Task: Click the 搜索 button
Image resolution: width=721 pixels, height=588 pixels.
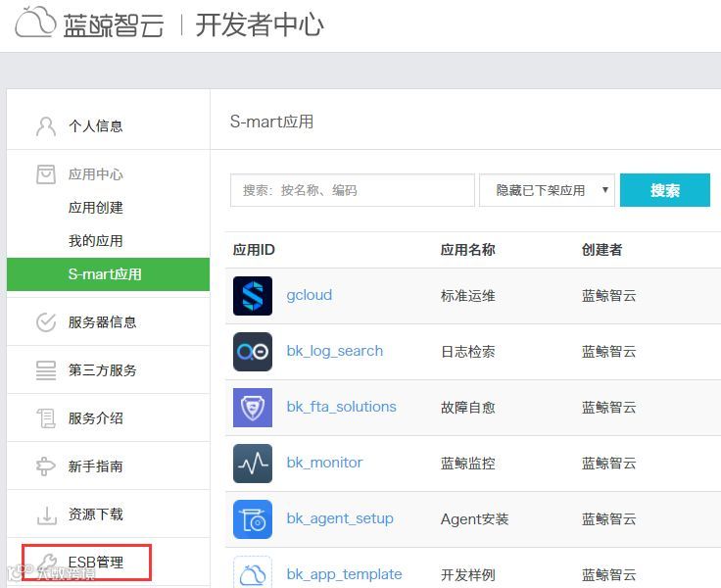Action: click(x=665, y=190)
